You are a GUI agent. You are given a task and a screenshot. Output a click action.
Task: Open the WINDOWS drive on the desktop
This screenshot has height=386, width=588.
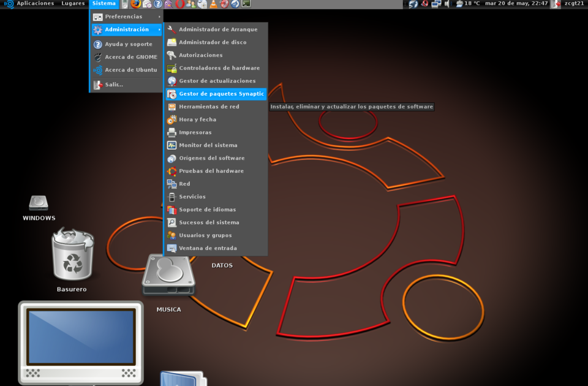(x=39, y=202)
